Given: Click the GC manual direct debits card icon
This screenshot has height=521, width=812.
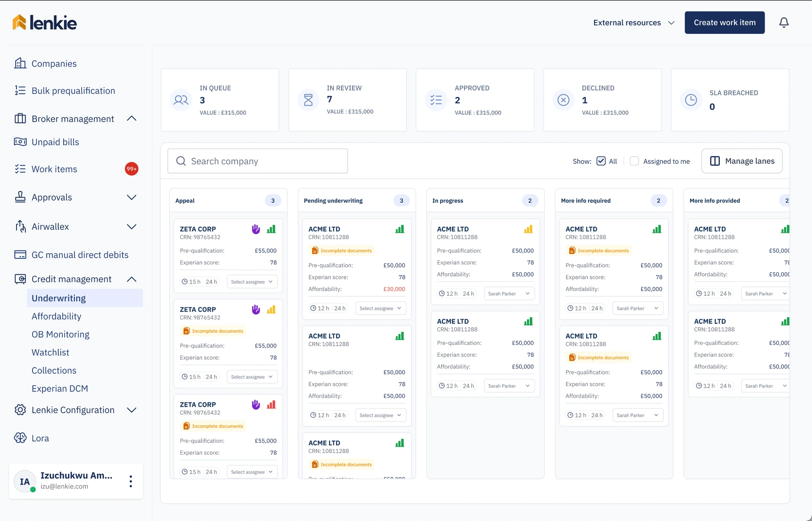Looking at the screenshot, I should tap(20, 255).
